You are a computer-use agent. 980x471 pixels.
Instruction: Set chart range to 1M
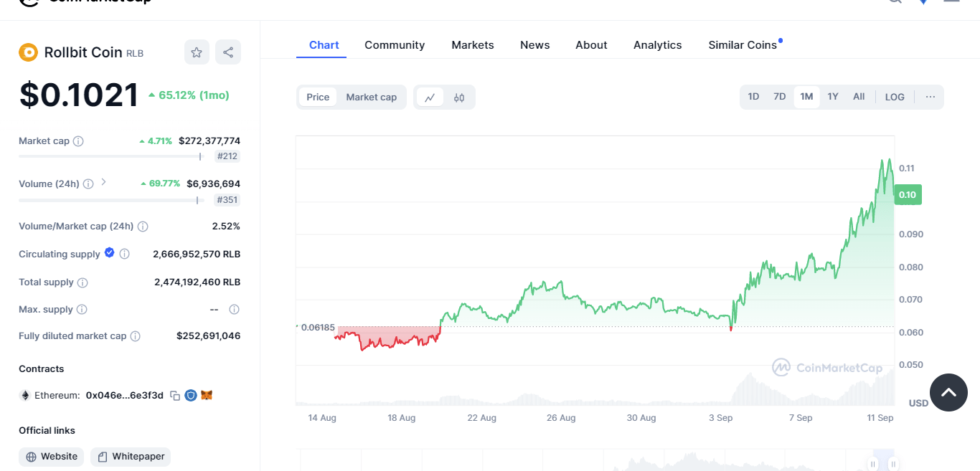[x=806, y=97]
